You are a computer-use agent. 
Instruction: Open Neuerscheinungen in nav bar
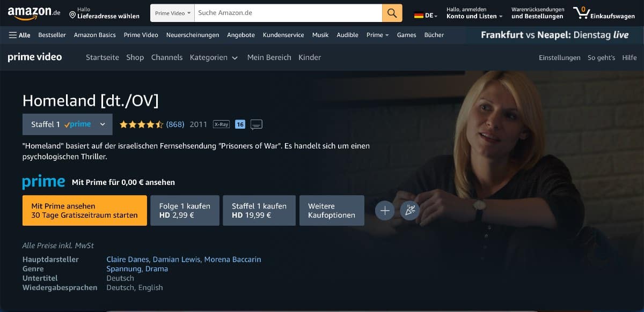tap(193, 35)
